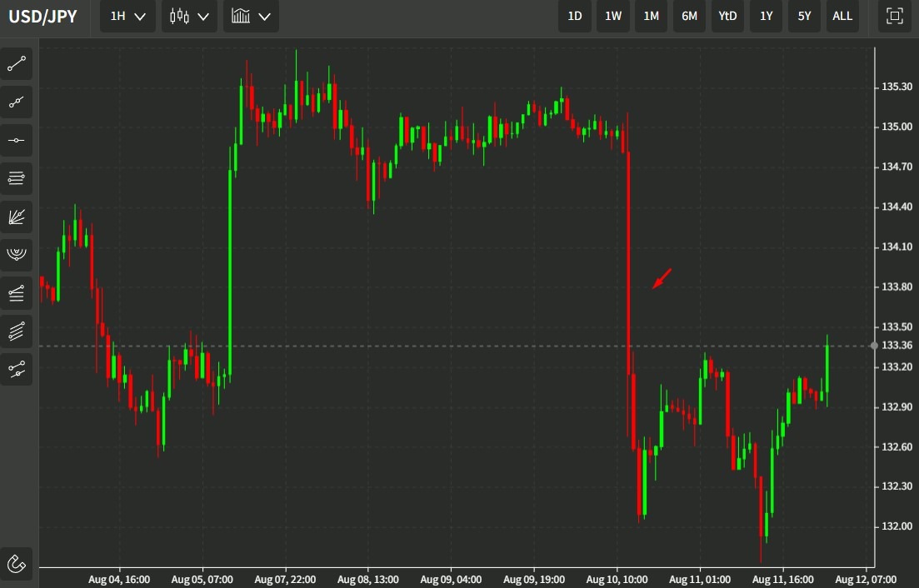Viewport: 919px width, 588px height.
Task: Click the 133.36 current price marker
Action: [x=897, y=345]
